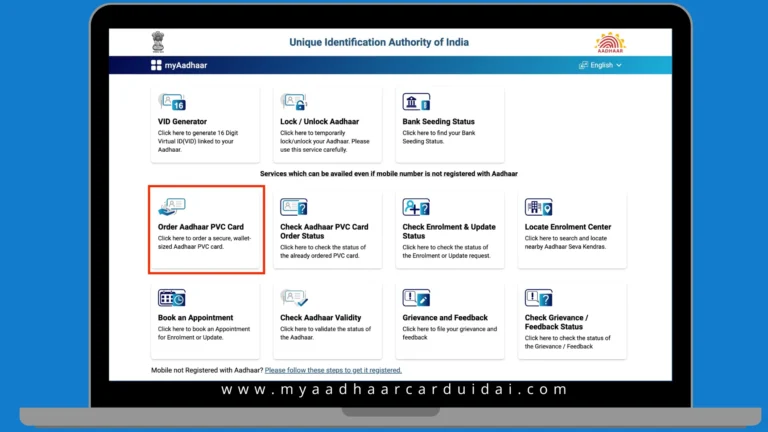The height and width of the screenshot is (432, 768).
Task: Click 'Mobile not Registered with Aadhaar?' text
Action: 207,370
